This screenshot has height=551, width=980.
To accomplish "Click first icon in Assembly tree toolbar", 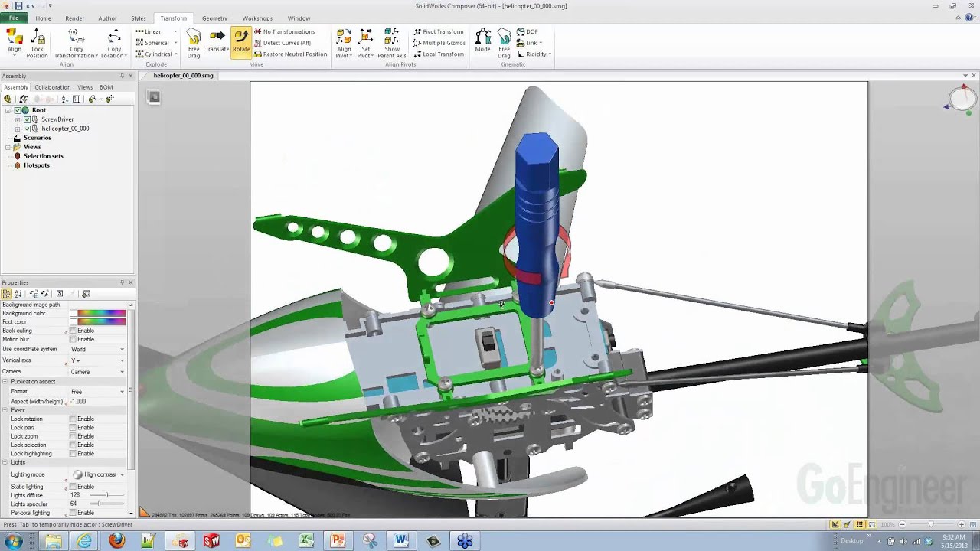I will pyautogui.click(x=8, y=99).
